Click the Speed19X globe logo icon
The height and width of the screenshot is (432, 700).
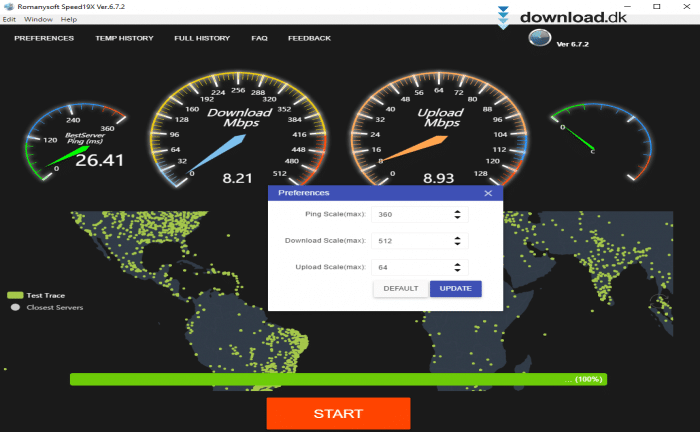(540, 39)
